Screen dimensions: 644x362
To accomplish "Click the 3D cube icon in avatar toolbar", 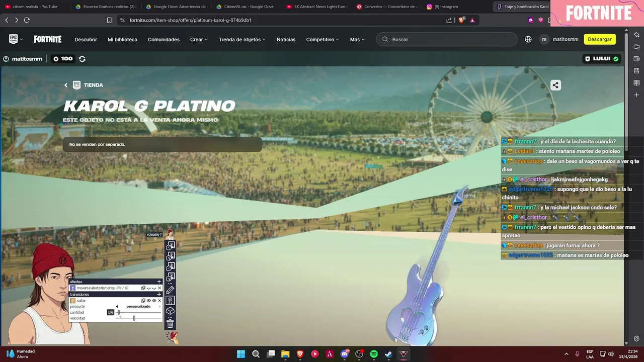I will pyautogui.click(x=170, y=311).
